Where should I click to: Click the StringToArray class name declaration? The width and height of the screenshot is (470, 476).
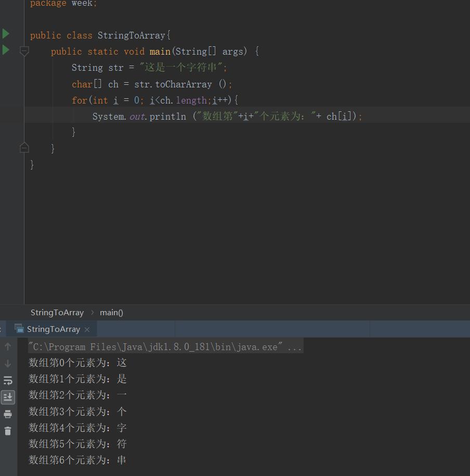pos(131,35)
